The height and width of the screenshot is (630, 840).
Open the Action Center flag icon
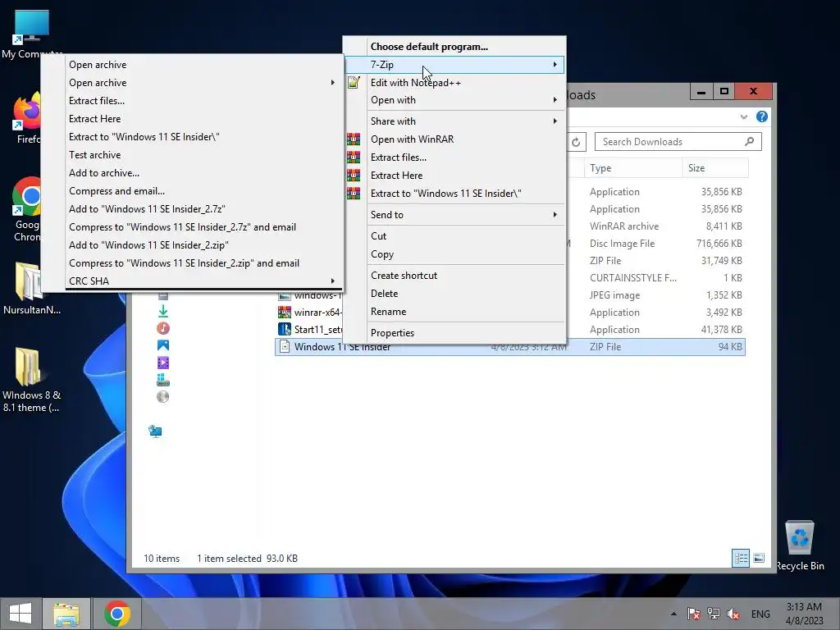(x=693, y=614)
